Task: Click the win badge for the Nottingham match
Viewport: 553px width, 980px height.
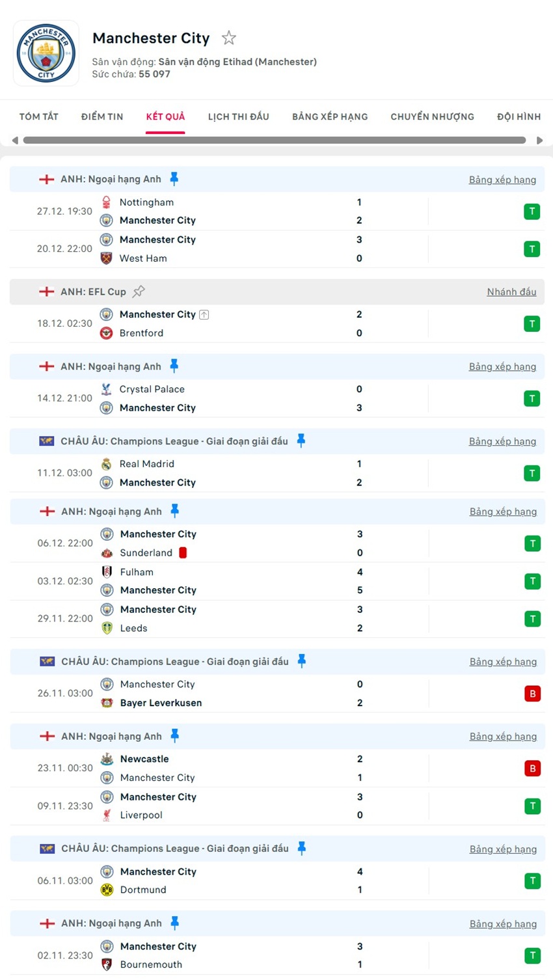Action: (532, 211)
